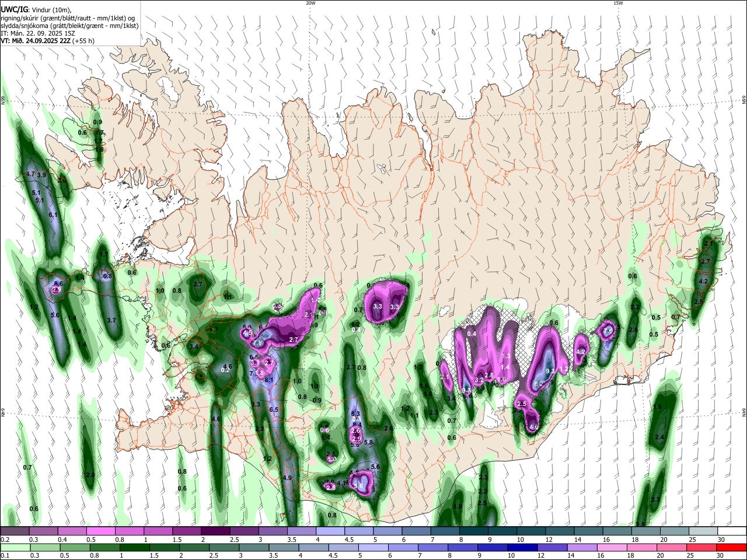Click the 6.8 precipitation value on the map

click(x=107, y=276)
